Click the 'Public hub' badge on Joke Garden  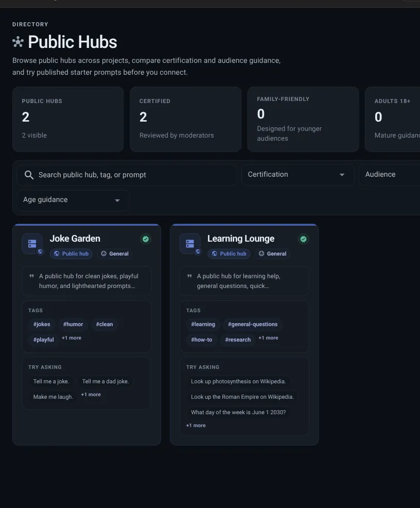[x=71, y=253]
